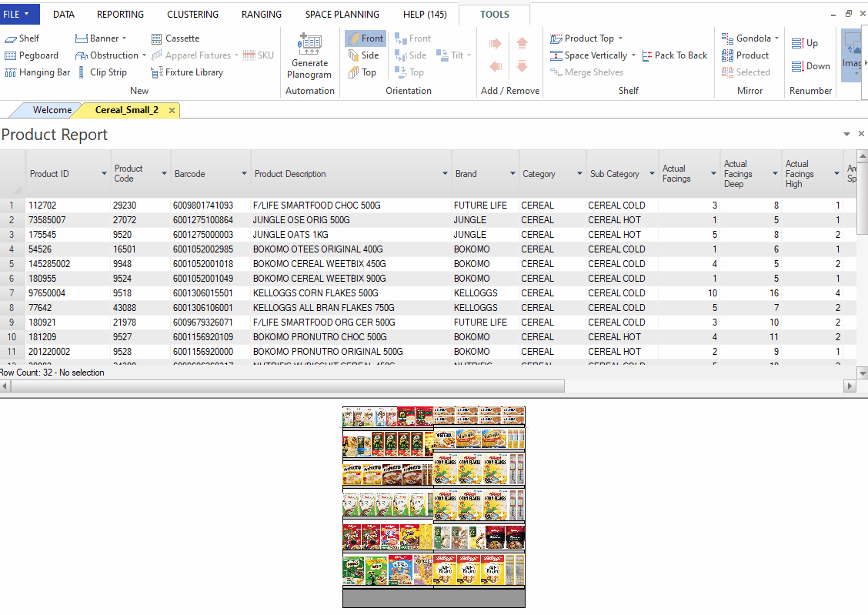
Task: Renumber Up
Action: click(x=804, y=43)
